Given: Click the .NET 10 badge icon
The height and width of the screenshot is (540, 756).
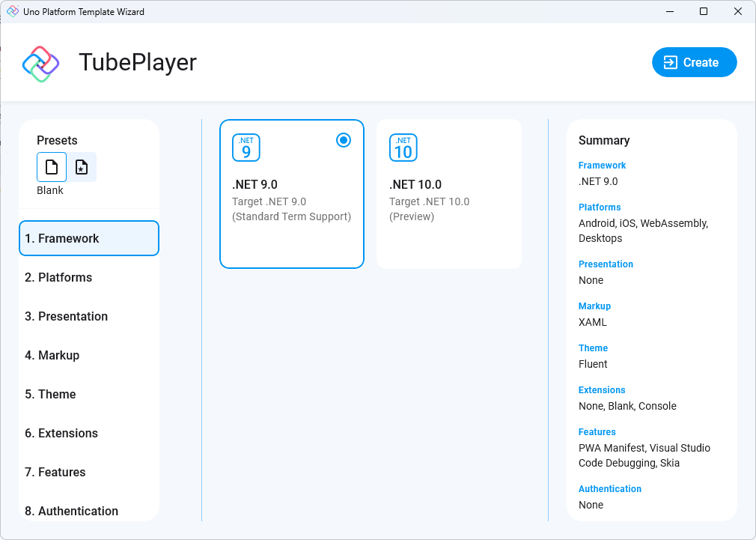Looking at the screenshot, I should (403, 148).
